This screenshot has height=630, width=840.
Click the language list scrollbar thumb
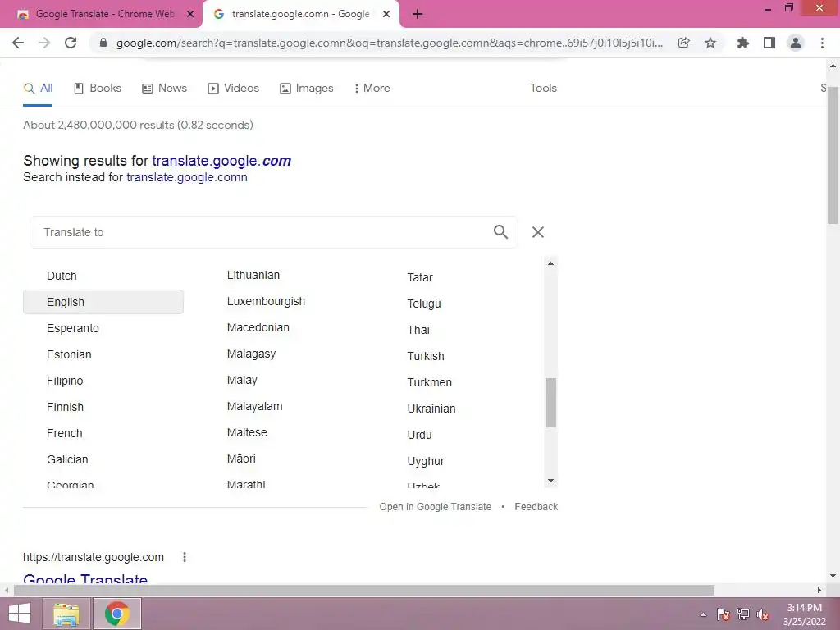pos(550,402)
